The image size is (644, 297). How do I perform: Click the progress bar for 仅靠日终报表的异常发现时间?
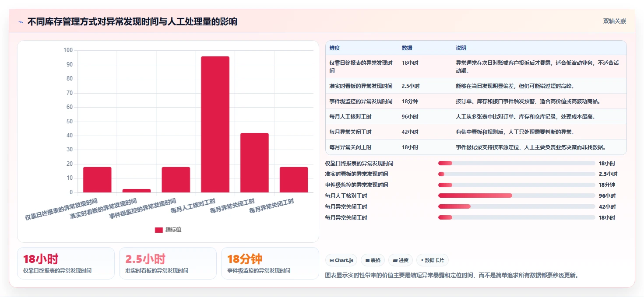[517, 163]
